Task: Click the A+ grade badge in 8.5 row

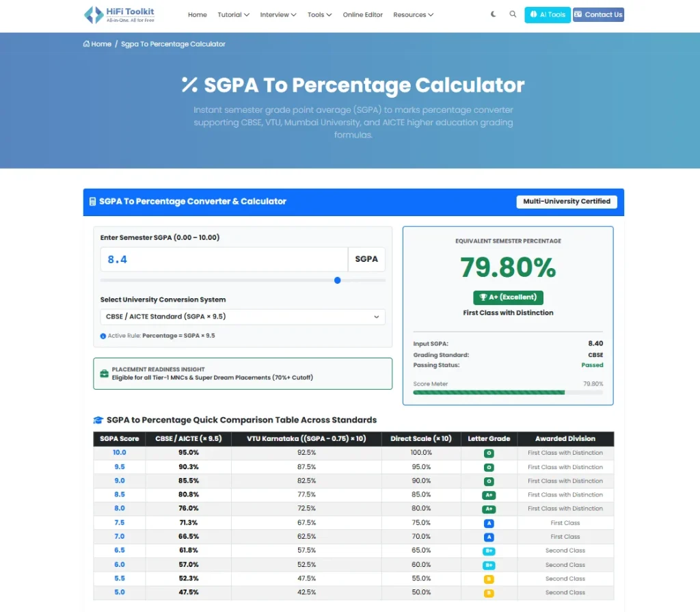Action: (489, 495)
